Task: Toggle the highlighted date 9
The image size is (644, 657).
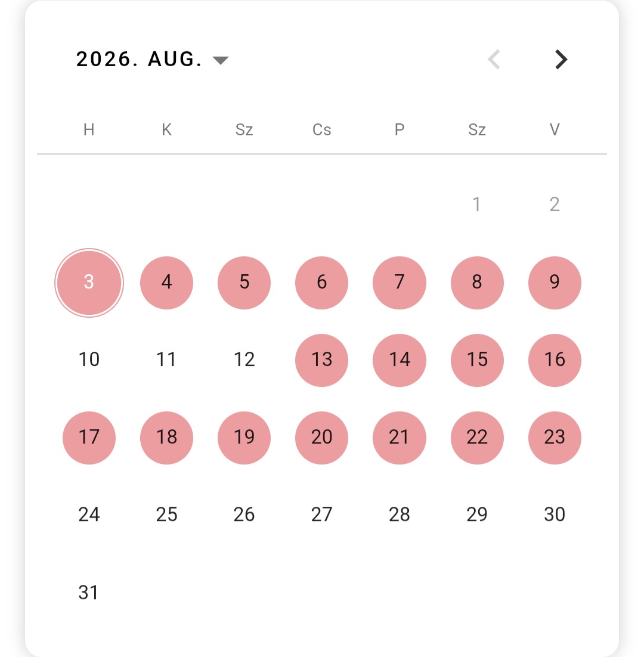Action: [555, 283]
